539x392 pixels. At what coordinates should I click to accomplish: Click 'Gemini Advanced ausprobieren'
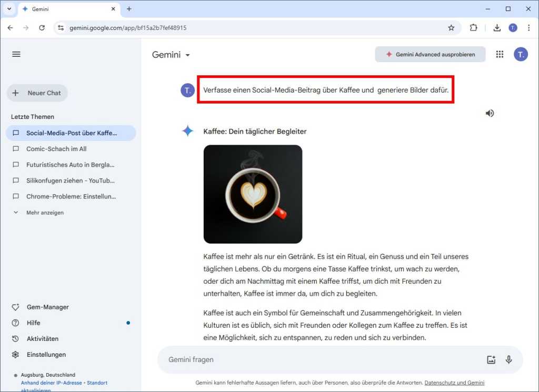(430, 54)
